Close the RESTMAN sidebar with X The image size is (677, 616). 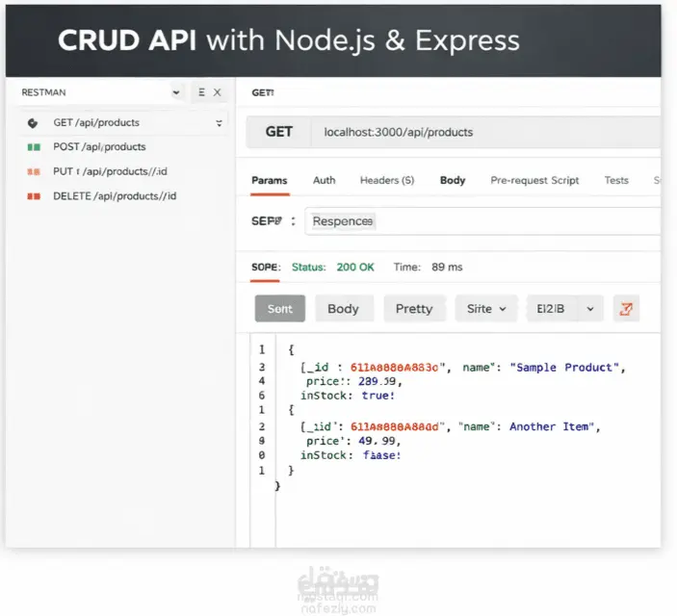218,92
